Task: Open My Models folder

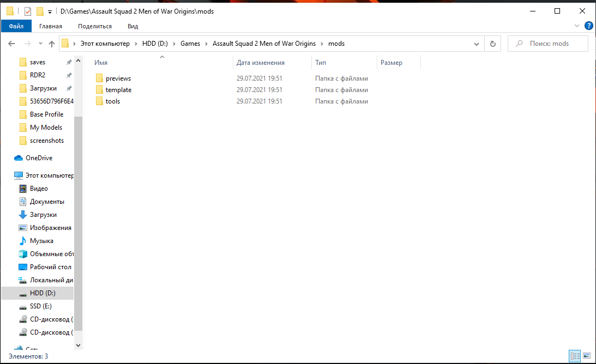Action: coord(40,128)
